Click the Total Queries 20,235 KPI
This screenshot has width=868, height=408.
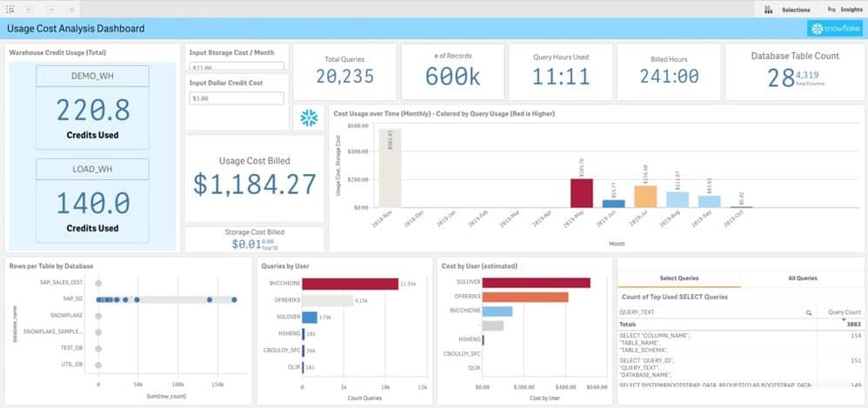pos(344,71)
